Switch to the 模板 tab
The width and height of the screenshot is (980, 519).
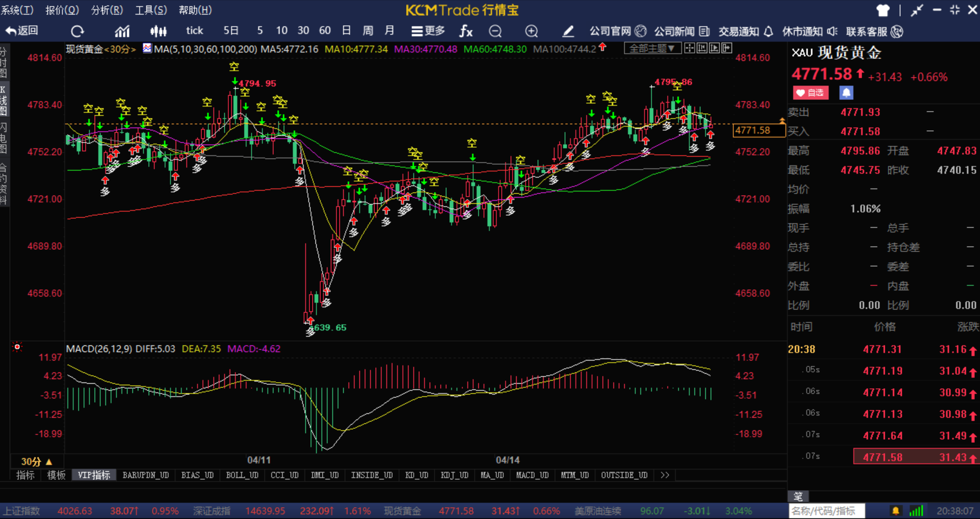tap(56, 475)
